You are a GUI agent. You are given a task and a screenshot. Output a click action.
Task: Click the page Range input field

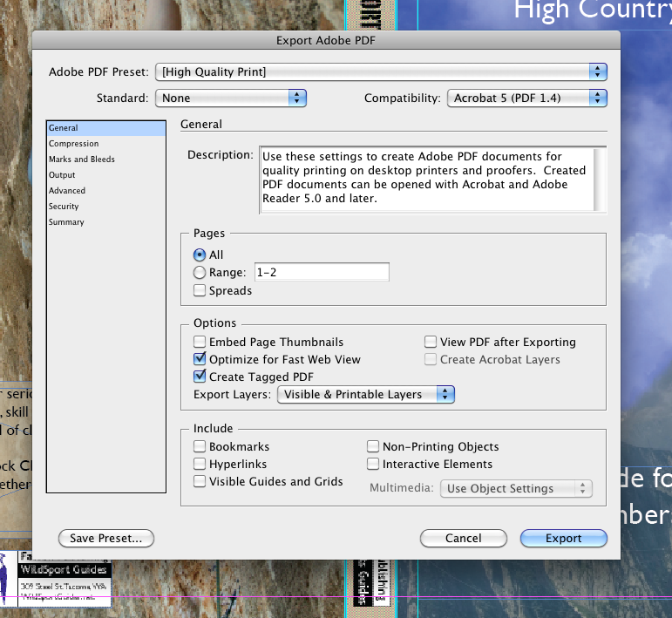pyautogui.click(x=322, y=272)
